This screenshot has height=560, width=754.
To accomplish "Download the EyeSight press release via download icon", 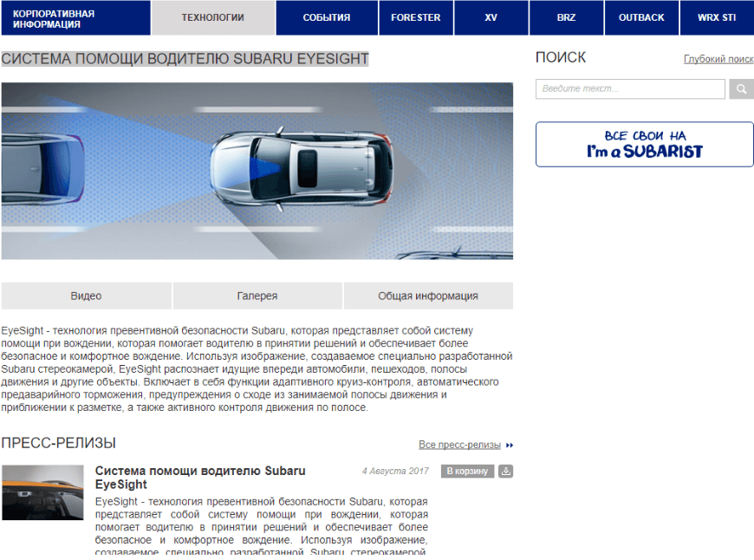I will pos(505,471).
